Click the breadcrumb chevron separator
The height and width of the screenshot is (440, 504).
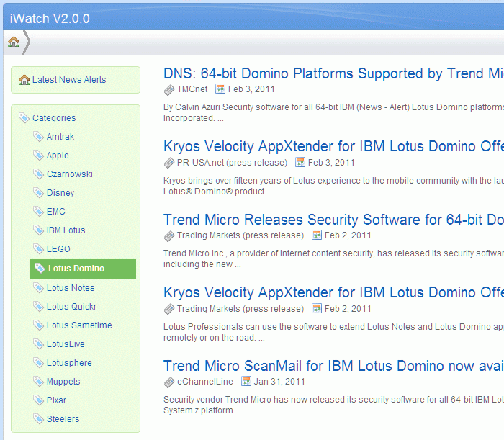tap(27, 42)
